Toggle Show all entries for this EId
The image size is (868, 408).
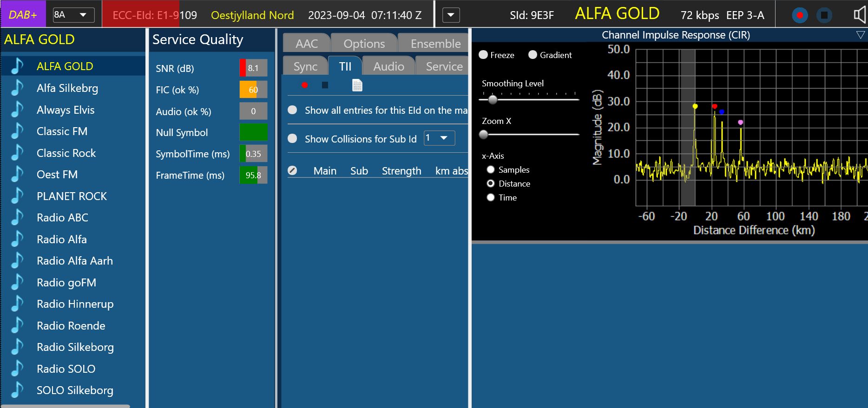point(292,110)
